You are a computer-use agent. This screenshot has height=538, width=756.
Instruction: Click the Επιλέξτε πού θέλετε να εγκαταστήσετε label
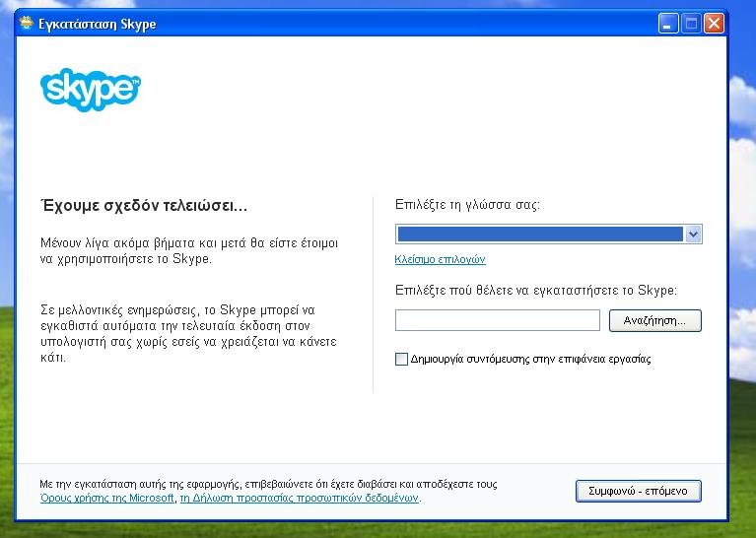(536, 291)
